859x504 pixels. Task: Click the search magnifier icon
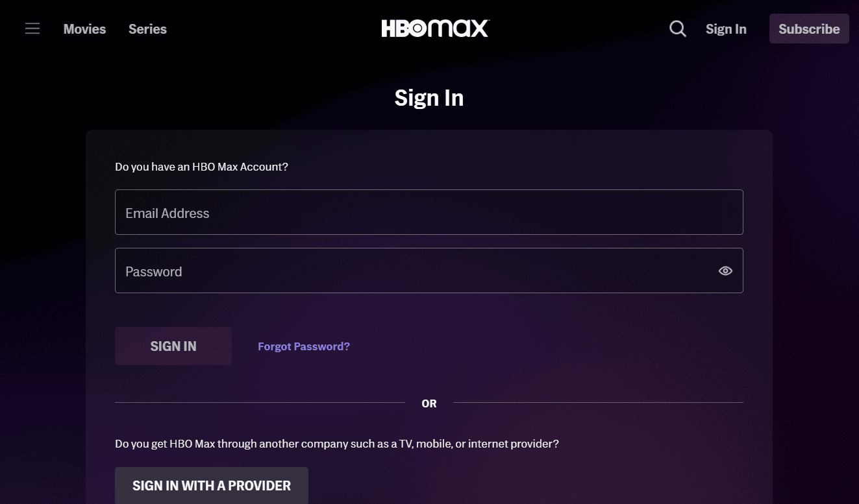point(677,29)
